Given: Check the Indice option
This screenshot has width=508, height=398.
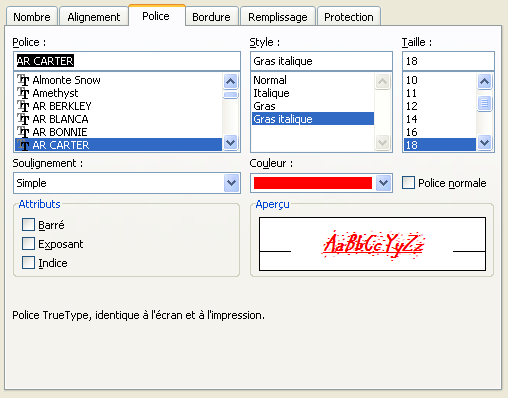Looking at the screenshot, I should coord(28,263).
